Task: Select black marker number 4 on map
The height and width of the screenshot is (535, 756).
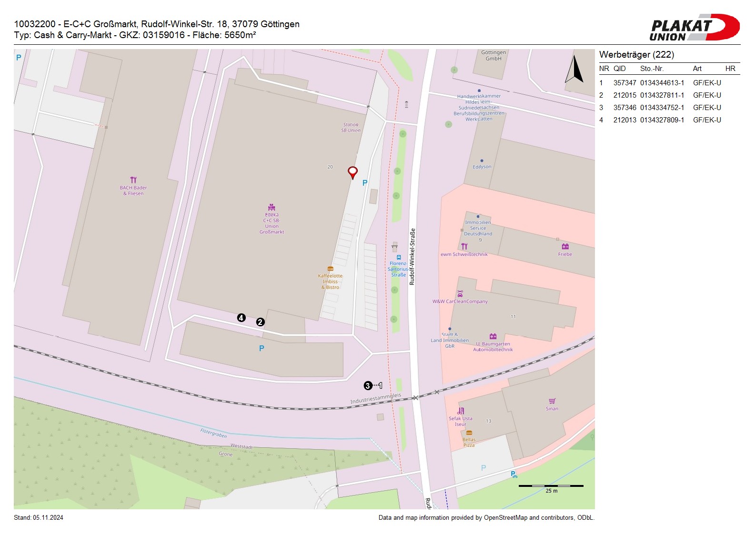Action: point(242,318)
